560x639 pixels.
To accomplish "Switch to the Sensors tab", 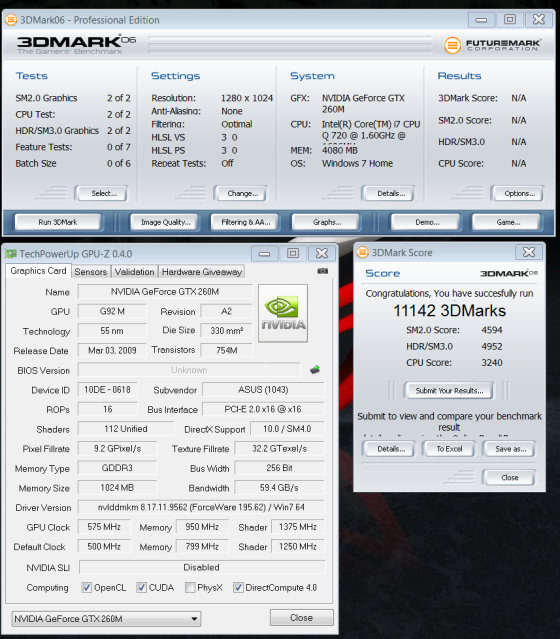I will tap(90, 272).
